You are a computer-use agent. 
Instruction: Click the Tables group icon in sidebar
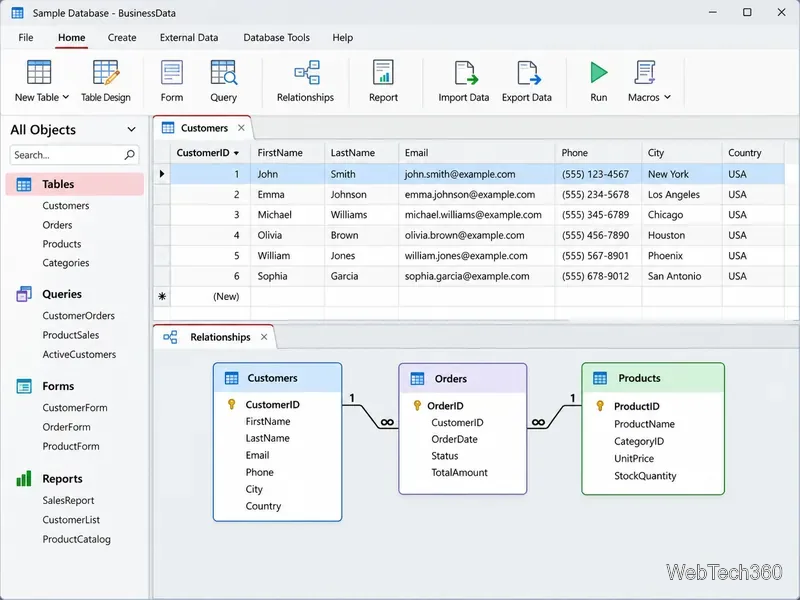(24, 184)
